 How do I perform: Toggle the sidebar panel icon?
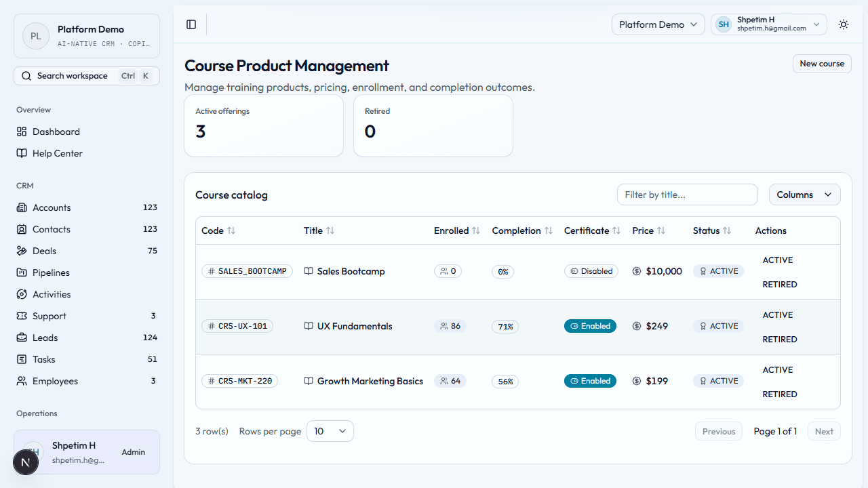(191, 24)
